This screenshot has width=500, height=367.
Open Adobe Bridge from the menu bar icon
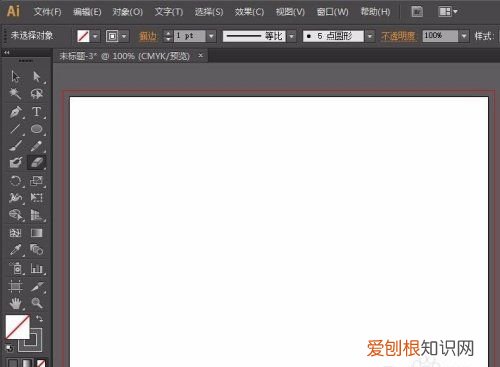click(417, 12)
